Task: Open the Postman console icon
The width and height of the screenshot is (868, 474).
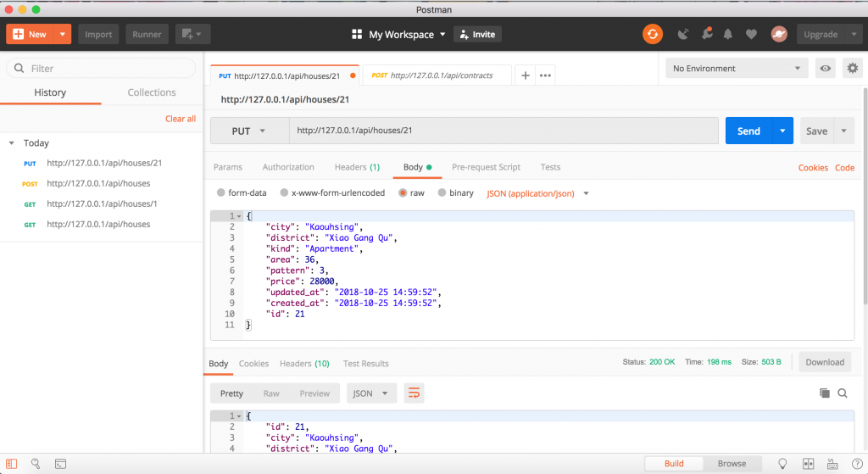Action: pyautogui.click(x=60, y=464)
